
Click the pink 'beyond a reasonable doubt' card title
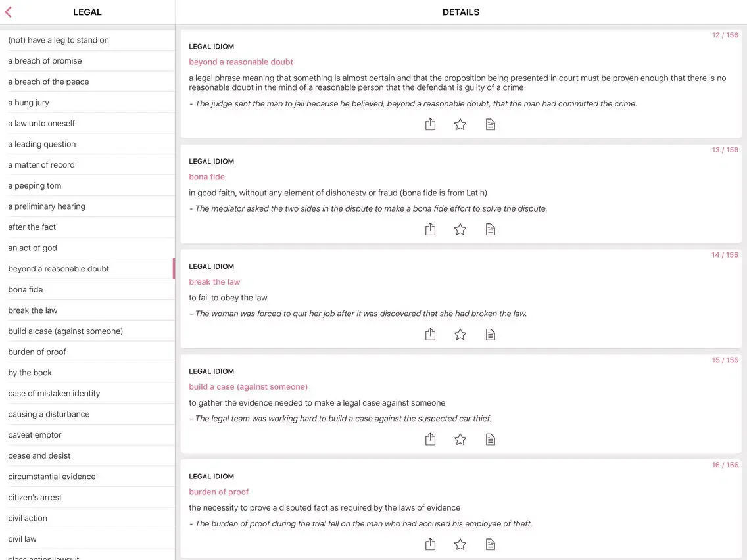[x=241, y=62]
